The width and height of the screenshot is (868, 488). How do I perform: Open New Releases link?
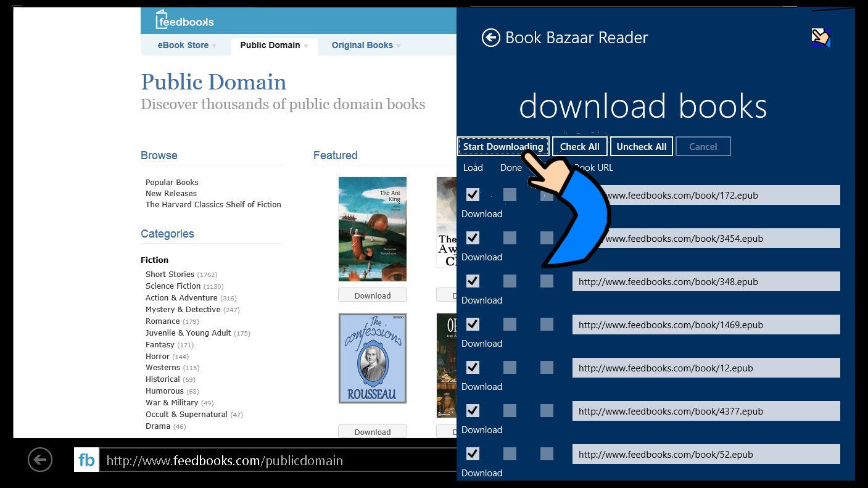171,194
